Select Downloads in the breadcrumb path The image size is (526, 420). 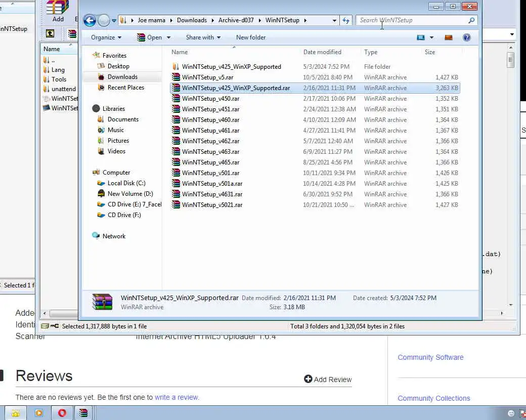pyautogui.click(x=192, y=20)
